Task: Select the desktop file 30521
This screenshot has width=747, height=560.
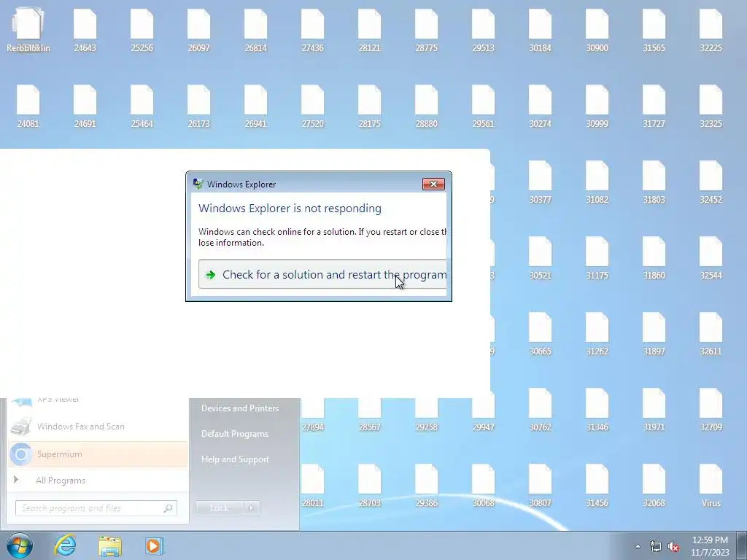Action: 541,258
